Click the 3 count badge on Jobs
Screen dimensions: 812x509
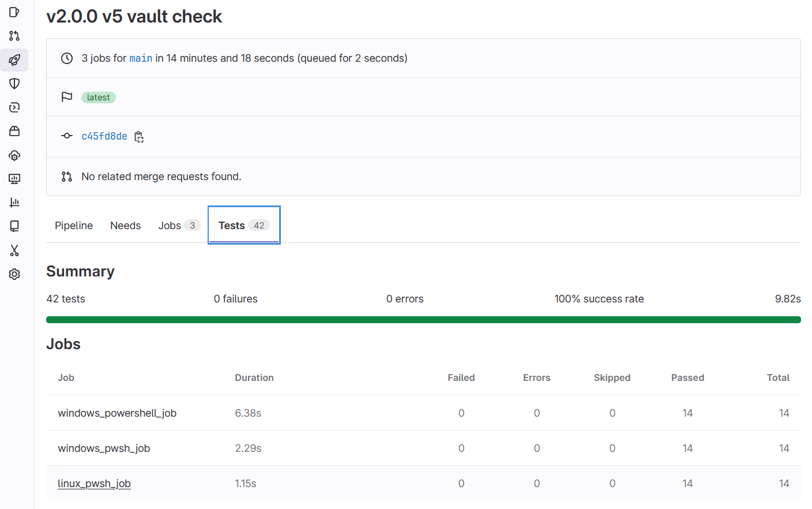192,226
